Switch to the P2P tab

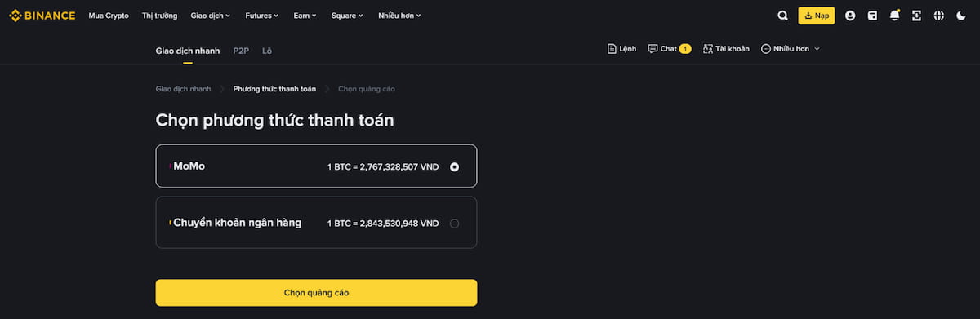point(241,51)
